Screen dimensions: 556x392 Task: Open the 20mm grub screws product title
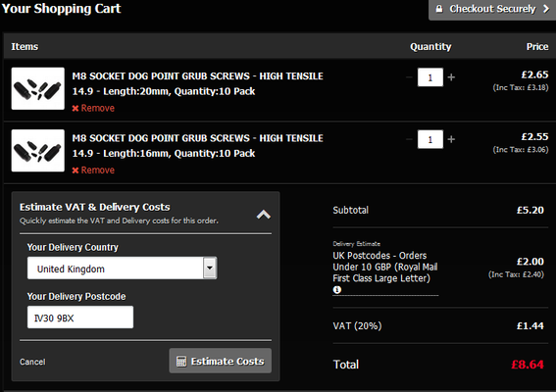point(197,83)
